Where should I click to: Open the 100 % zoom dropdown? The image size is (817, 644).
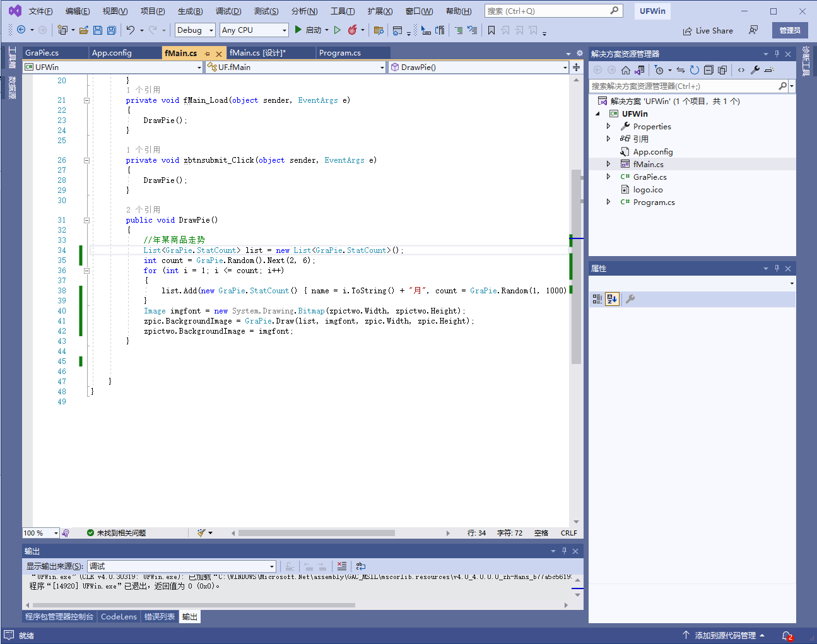41,533
